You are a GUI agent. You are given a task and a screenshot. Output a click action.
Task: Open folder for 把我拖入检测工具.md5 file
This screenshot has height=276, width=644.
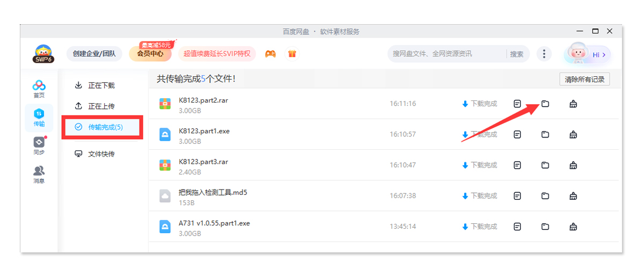(545, 196)
